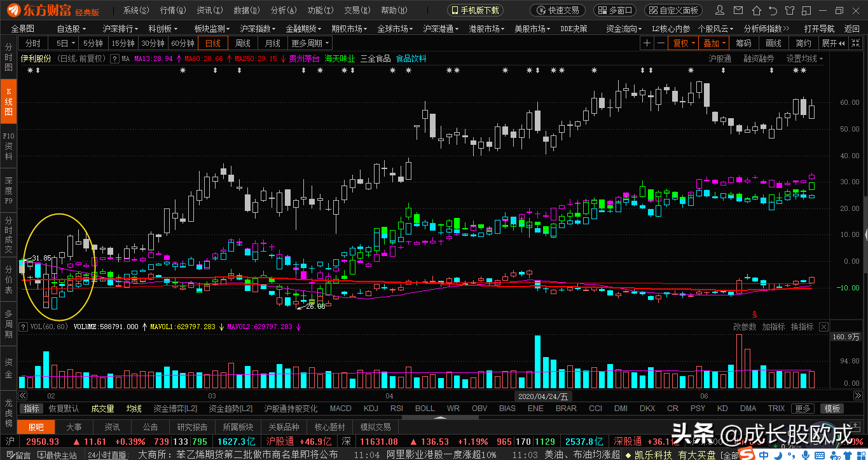
Task: Open the 分析(A) menu
Action: [x=283, y=10]
